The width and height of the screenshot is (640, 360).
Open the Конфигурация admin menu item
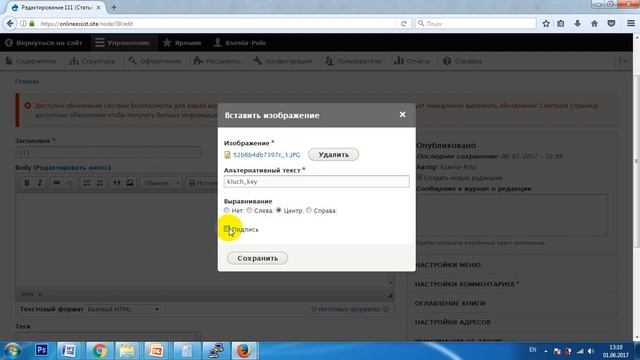pos(283,61)
